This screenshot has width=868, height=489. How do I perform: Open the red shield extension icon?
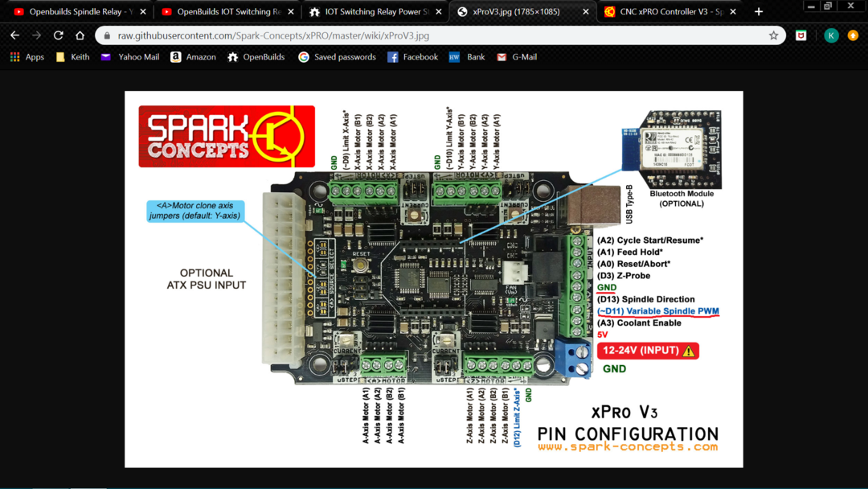click(801, 35)
